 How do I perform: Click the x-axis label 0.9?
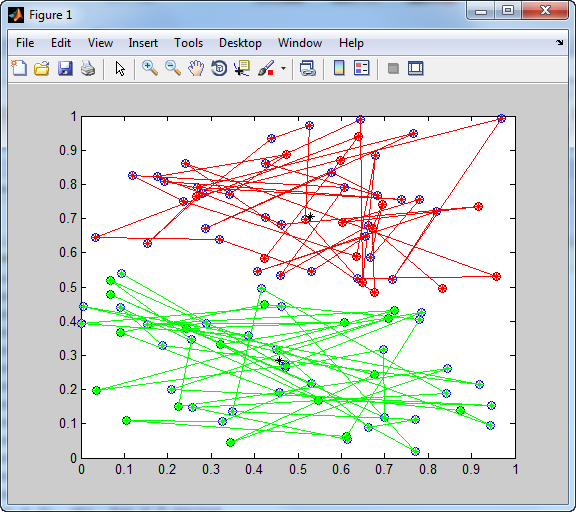tap(471, 469)
